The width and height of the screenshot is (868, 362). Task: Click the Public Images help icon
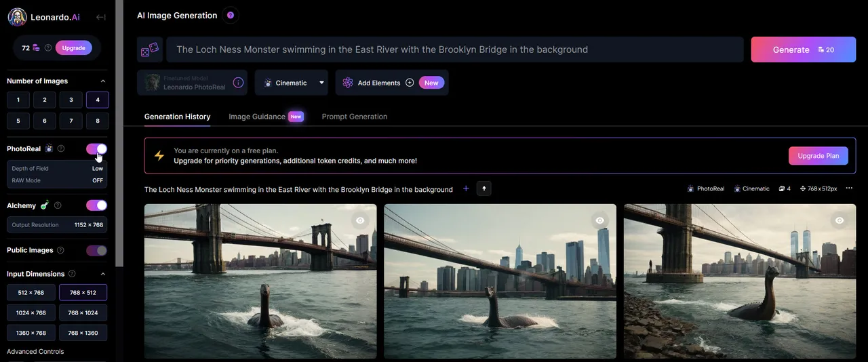coord(60,250)
